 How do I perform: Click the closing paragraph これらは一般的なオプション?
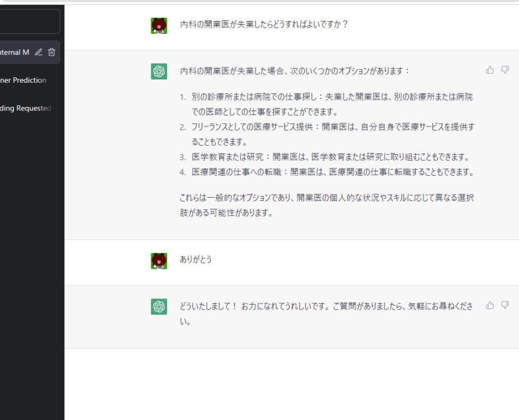click(x=327, y=205)
